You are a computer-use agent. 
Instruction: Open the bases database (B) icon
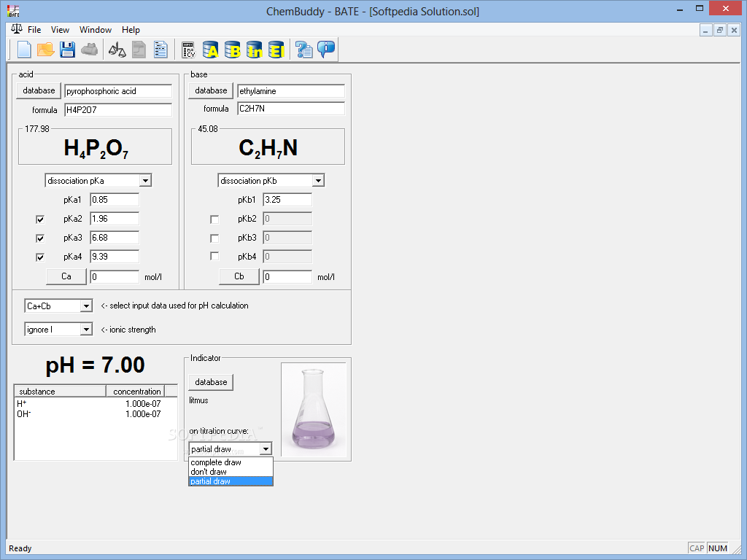pyautogui.click(x=233, y=50)
